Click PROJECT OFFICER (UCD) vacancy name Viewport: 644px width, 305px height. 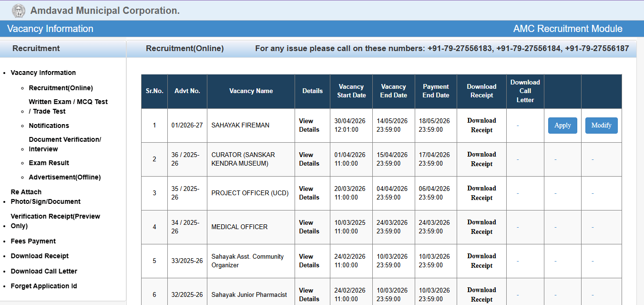(x=250, y=193)
